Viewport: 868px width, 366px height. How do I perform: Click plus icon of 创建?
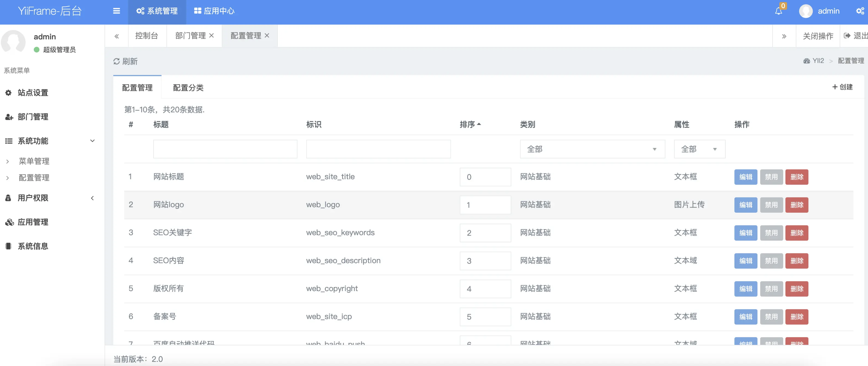coord(835,87)
